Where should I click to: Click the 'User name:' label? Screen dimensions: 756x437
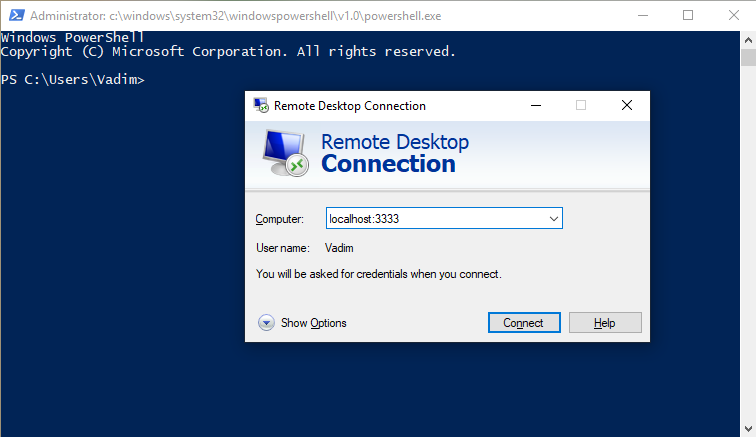[x=283, y=248]
